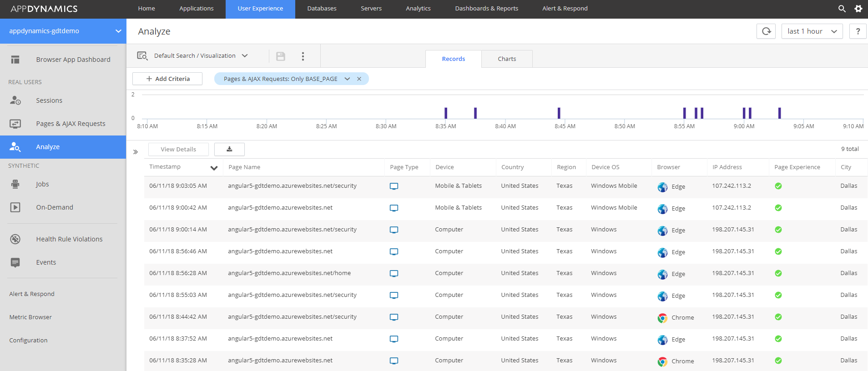This screenshot has height=371, width=868.
Task: Open the Analytics menu
Action: click(x=418, y=9)
